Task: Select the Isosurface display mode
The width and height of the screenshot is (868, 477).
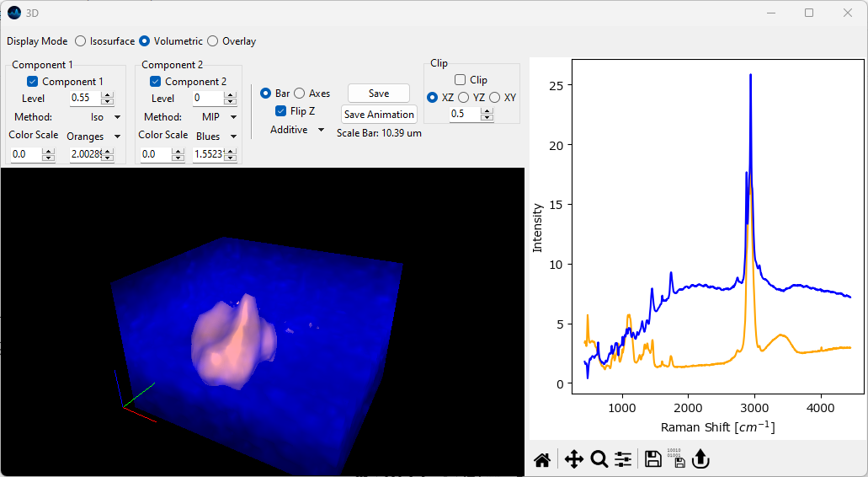Action: pos(81,41)
